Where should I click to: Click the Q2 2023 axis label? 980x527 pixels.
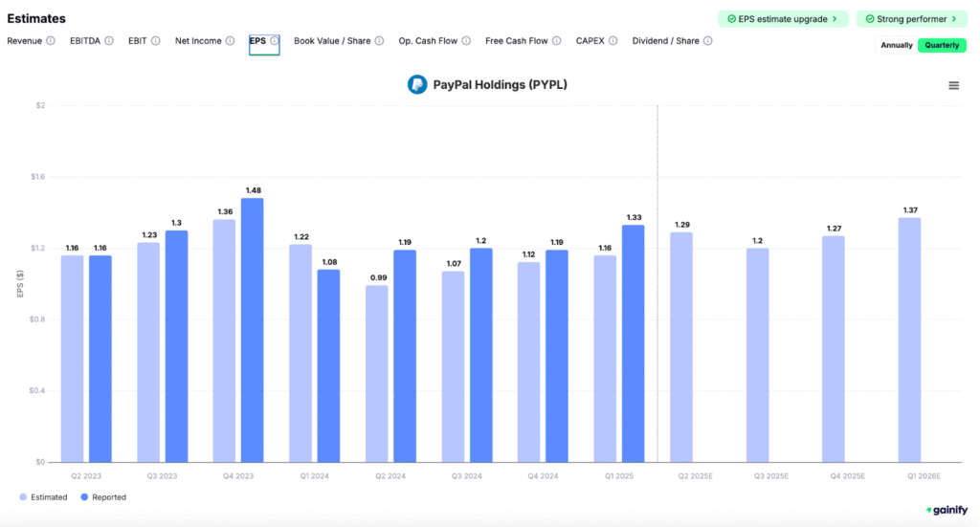[85, 476]
